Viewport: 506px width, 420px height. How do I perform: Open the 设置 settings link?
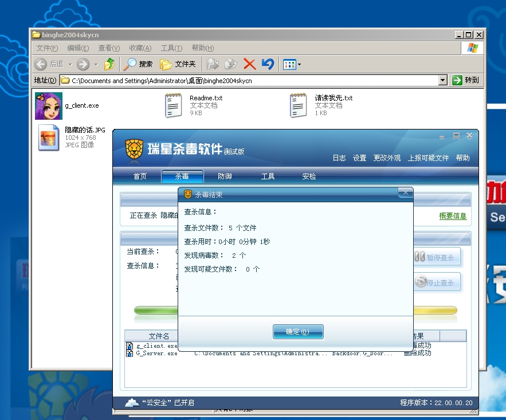pyautogui.click(x=359, y=158)
